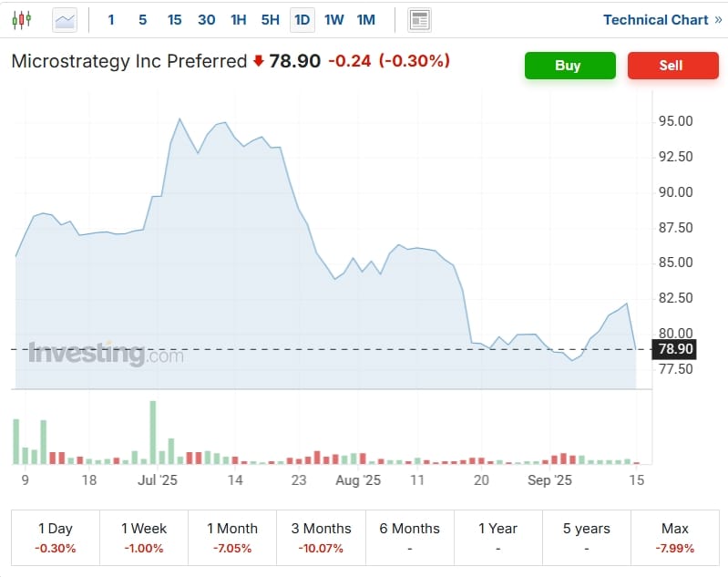Click the Microstrategy Inc Preferred title
The image size is (728, 577).
point(129,61)
